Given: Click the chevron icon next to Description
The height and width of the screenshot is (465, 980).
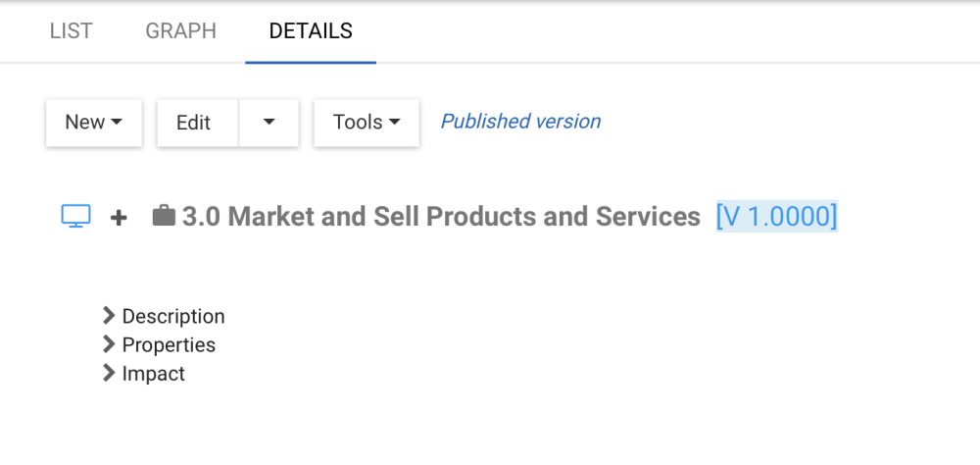Looking at the screenshot, I should [109, 316].
